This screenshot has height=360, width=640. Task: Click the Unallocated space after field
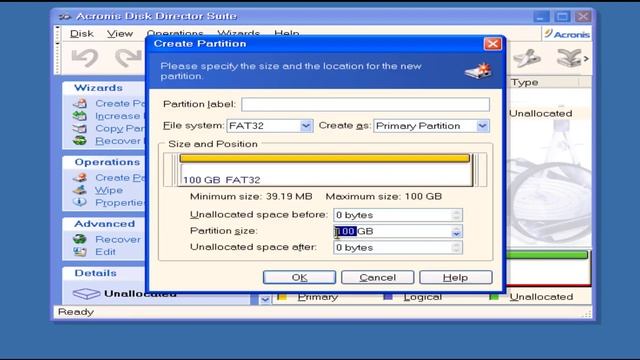[x=398, y=247]
